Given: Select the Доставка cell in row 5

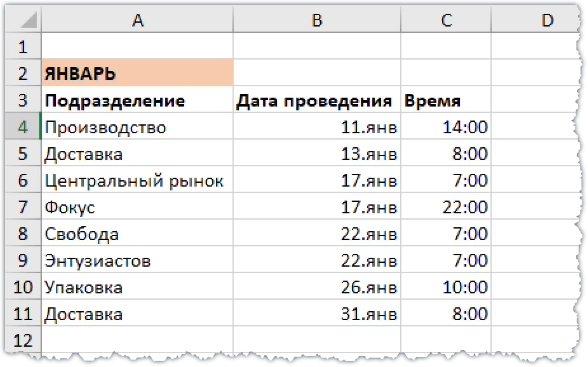Looking at the screenshot, I should coord(137,153).
